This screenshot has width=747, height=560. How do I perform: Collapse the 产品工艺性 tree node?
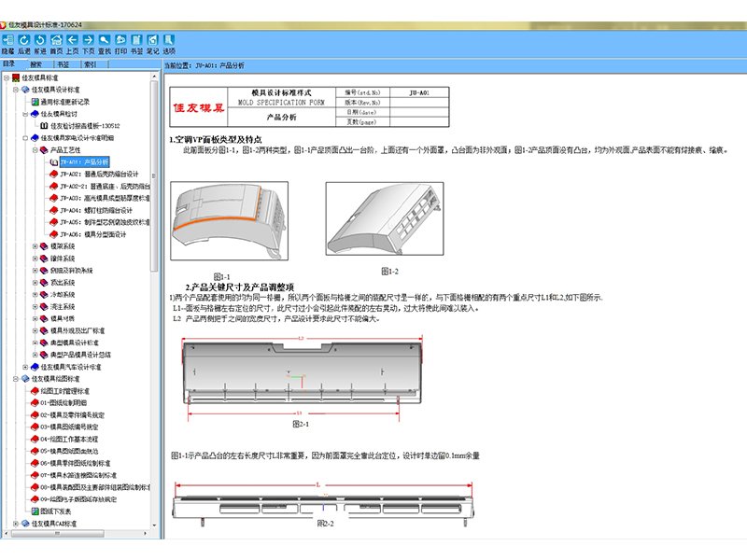[x=35, y=149]
